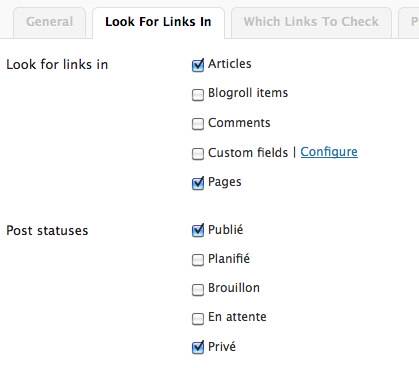Open the partially visible tab at the right edge

[409, 22]
